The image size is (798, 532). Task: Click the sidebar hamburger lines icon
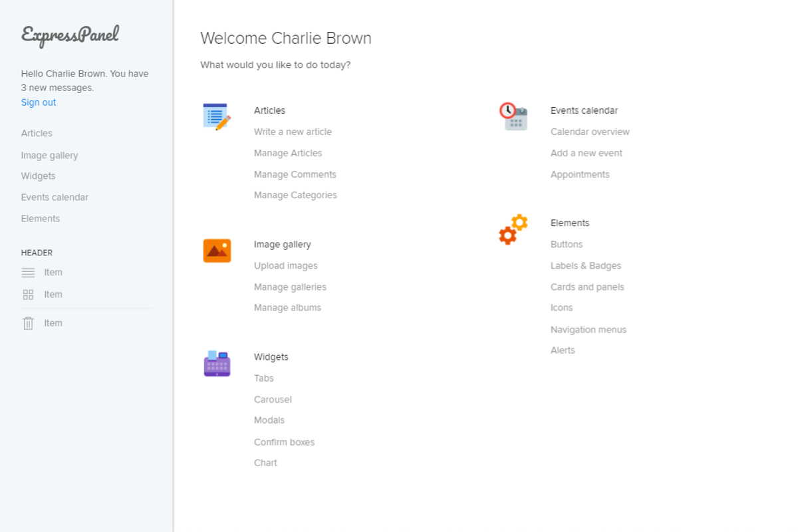28,273
